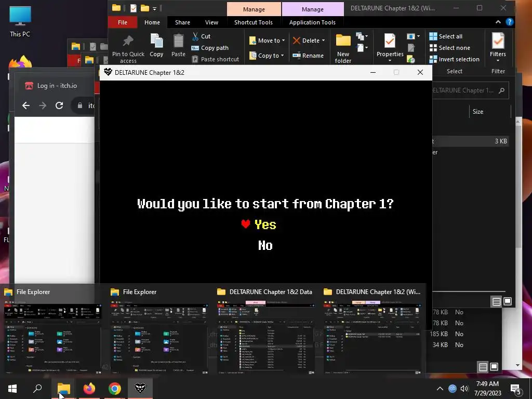Show hidden tray icons chevron
The width and height of the screenshot is (532, 399).
click(440, 389)
